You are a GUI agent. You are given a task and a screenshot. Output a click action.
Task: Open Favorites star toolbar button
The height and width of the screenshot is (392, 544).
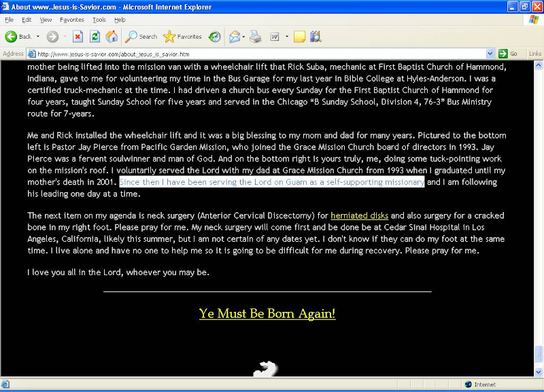pos(182,37)
